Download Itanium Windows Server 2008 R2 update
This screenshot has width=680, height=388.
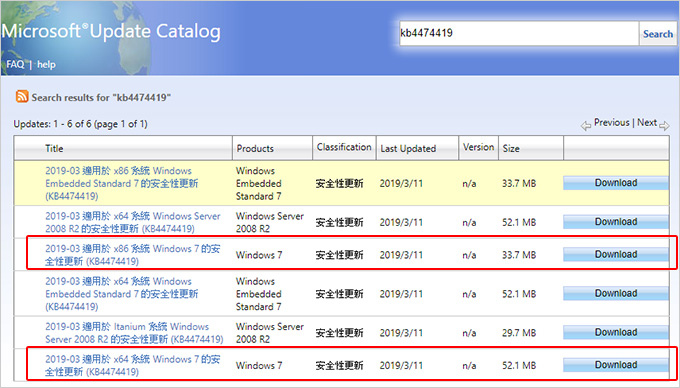(x=616, y=333)
